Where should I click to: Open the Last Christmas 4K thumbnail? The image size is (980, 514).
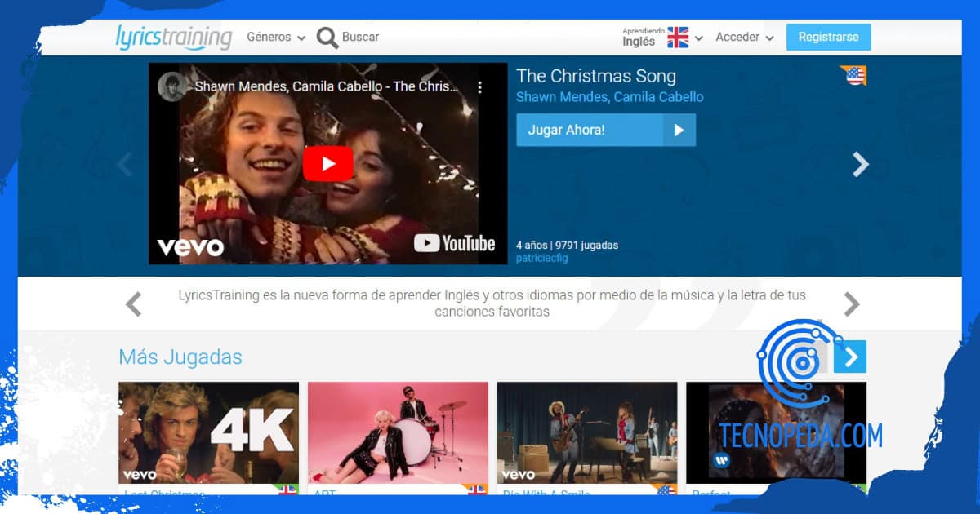(208, 432)
